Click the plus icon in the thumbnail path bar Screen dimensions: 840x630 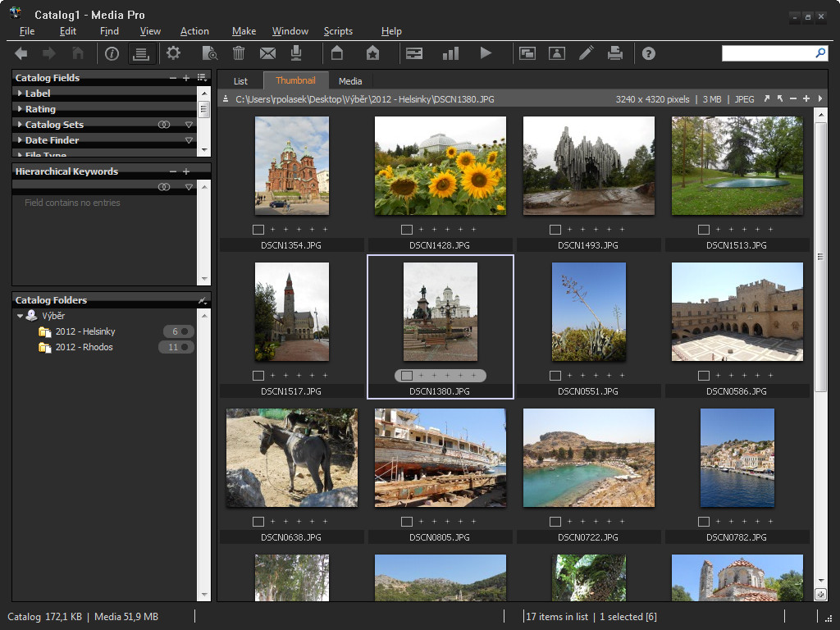click(806, 98)
